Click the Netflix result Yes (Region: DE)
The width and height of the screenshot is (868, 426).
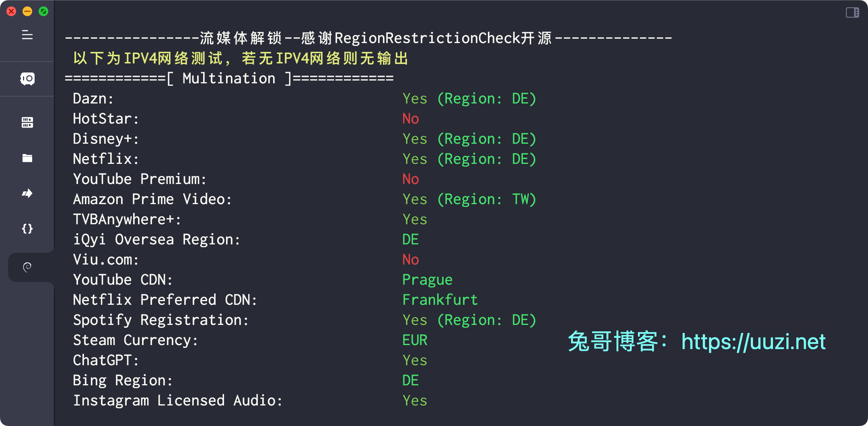(x=469, y=159)
